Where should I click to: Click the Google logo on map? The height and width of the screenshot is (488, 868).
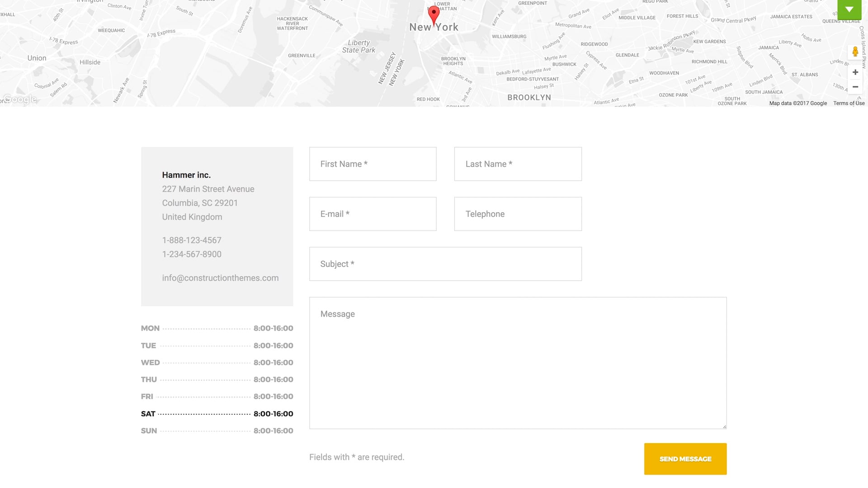pos(20,99)
